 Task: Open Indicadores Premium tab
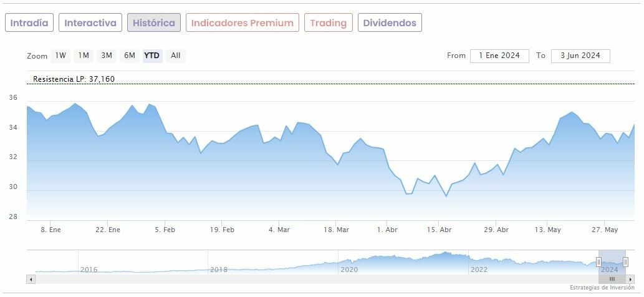coord(242,23)
